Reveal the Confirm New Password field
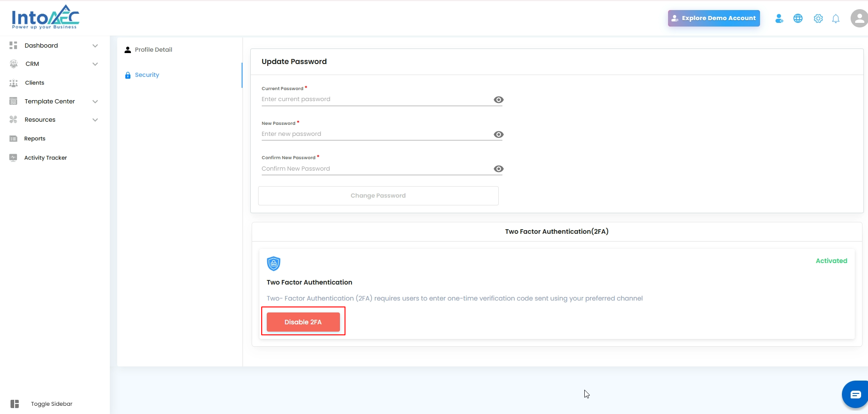The image size is (868, 414). (x=499, y=169)
